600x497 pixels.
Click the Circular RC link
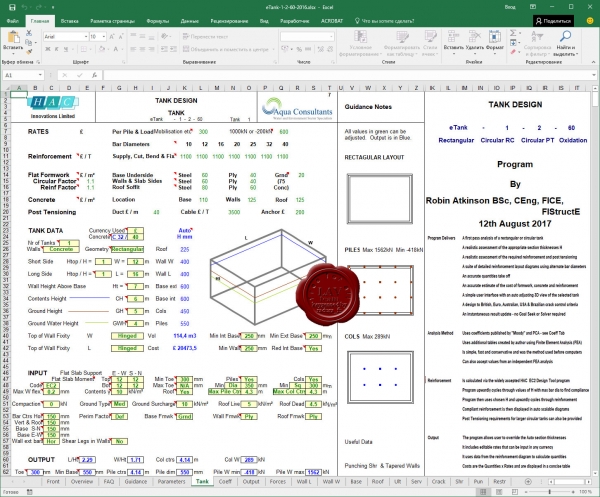tap(497, 140)
